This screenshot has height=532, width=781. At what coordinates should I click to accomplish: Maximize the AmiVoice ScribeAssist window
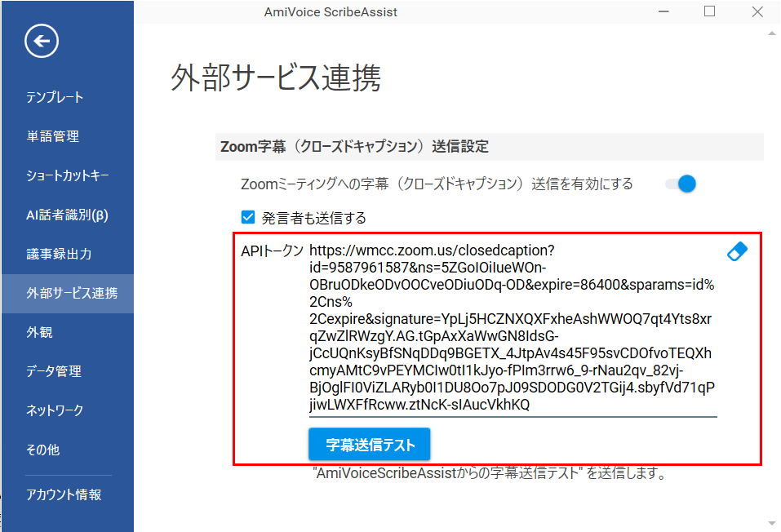tap(710, 12)
